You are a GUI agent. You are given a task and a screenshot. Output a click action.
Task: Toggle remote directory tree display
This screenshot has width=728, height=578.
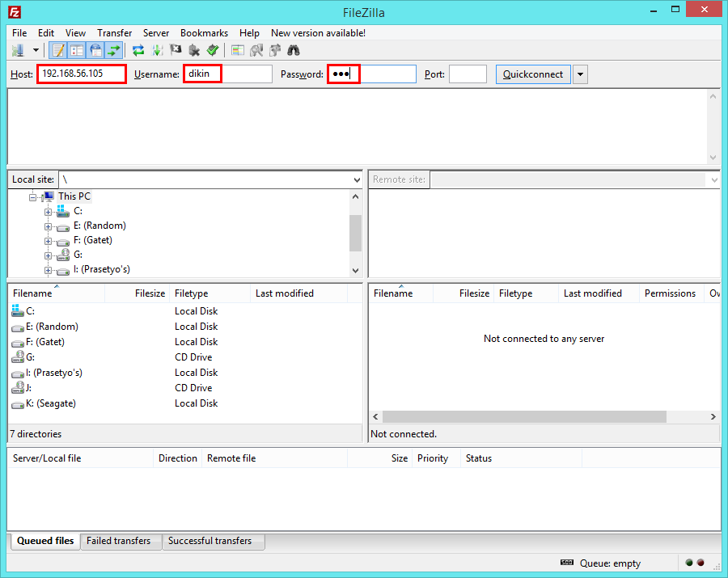coord(95,50)
